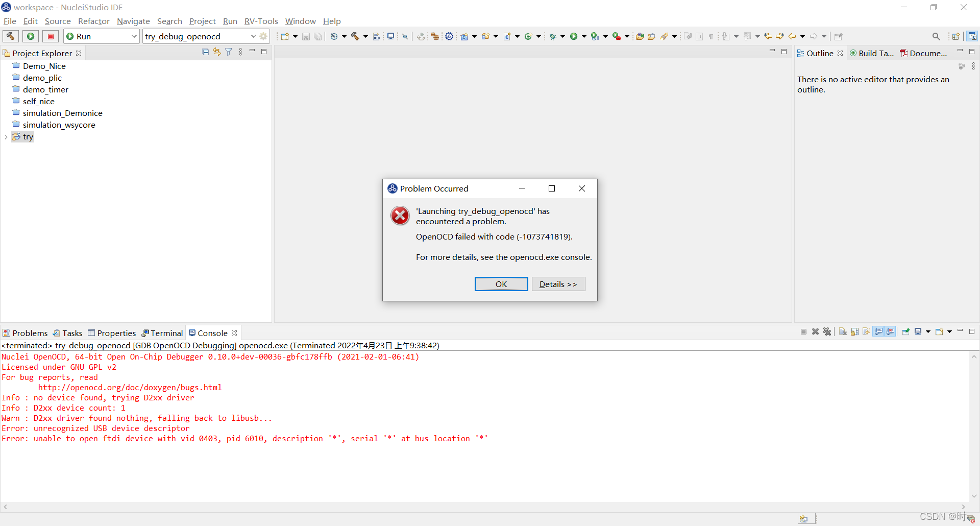Clear the Console output
The width and height of the screenshot is (980, 526).
coord(843,331)
